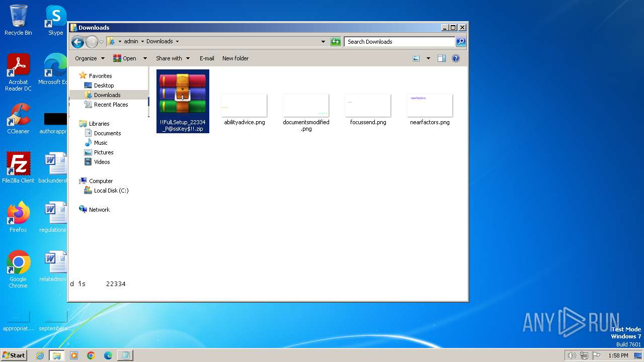The height and width of the screenshot is (362, 644).
Task: Click Windows Explorer taskbar button
Action: [57, 355]
